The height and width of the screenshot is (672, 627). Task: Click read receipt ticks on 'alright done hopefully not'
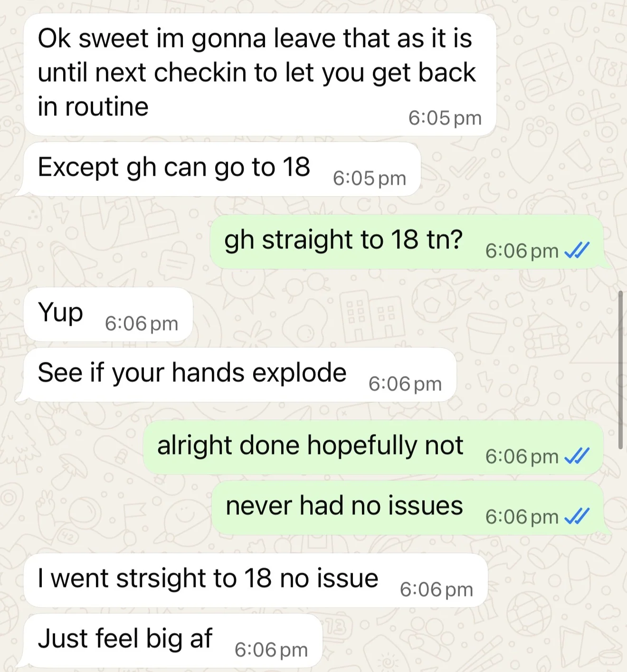tap(577, 456)
